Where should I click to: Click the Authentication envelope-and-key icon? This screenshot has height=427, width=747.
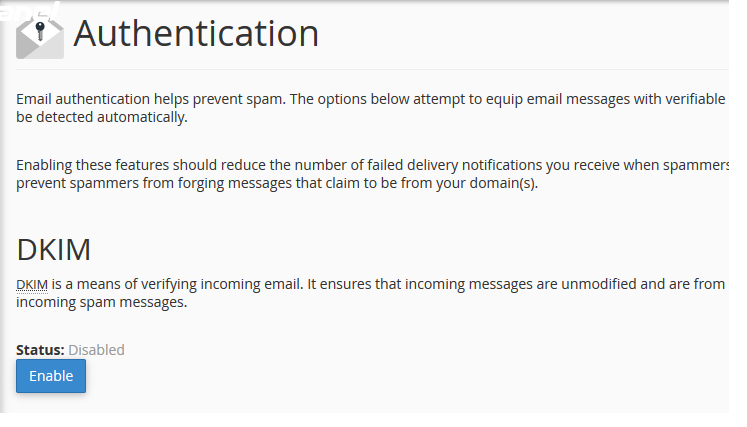[x=40, y=35]
